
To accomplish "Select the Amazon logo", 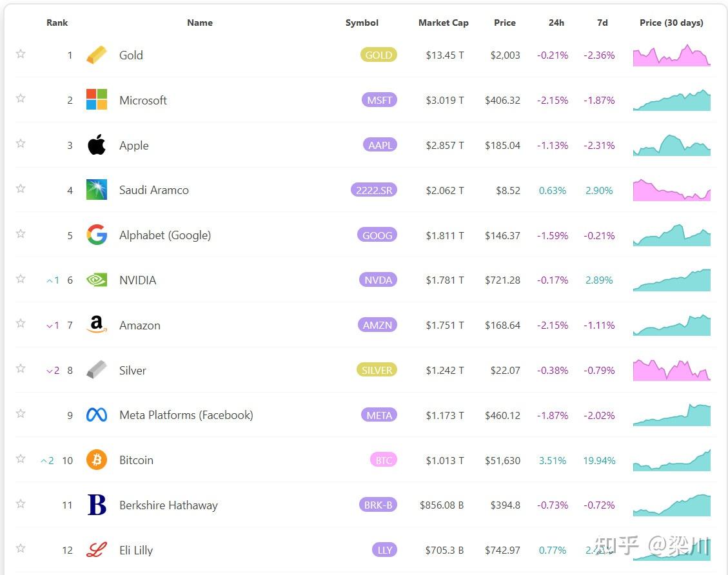I will 96,325.
